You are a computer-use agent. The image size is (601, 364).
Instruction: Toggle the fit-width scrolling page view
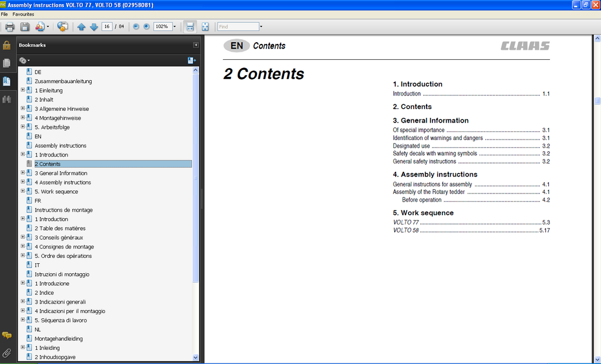pyautogui.click(x=190, y=27)
